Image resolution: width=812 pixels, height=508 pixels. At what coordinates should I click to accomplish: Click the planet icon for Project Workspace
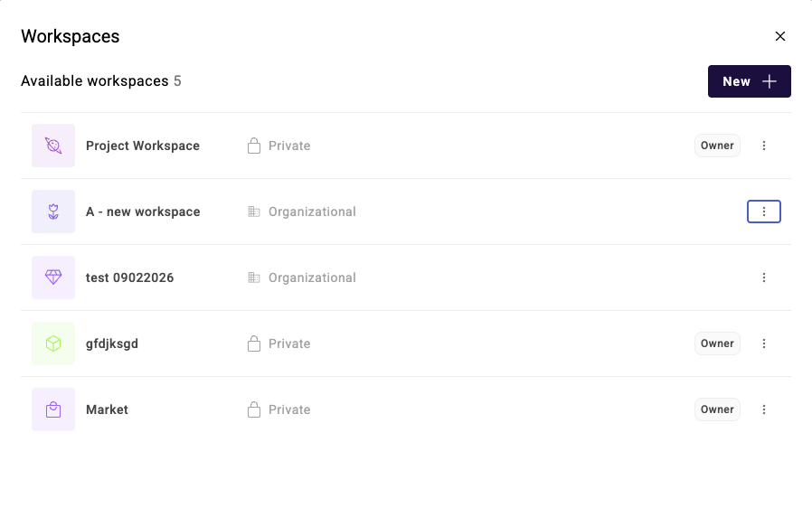point(53,146)
